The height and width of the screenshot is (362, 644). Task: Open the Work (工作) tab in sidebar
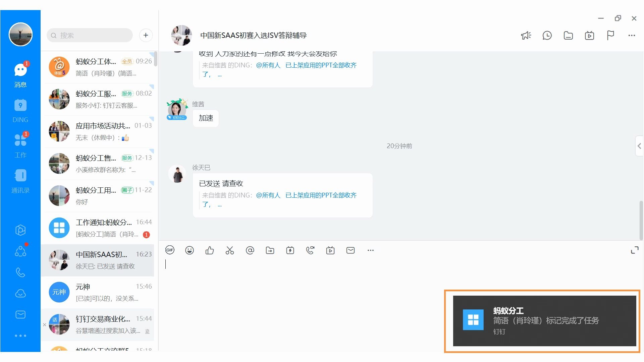tap(20, 145)
